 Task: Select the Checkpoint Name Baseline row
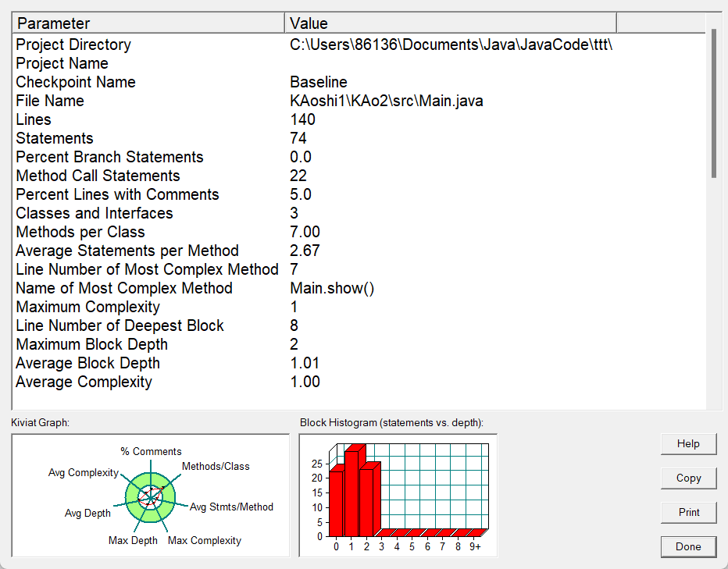(359, 82)
